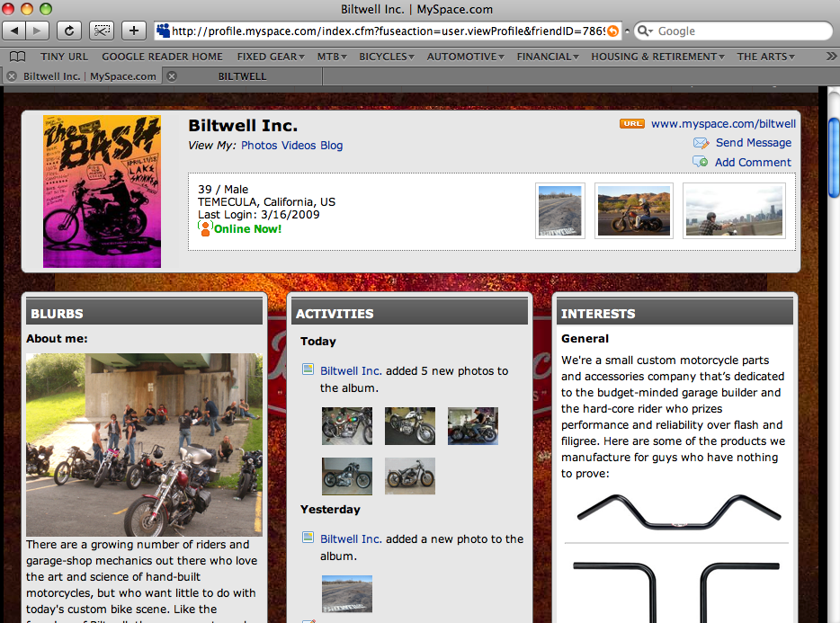This screenshot has height=623, width=840.
Task: Click the Send Message link
Action: click(754, 143)
